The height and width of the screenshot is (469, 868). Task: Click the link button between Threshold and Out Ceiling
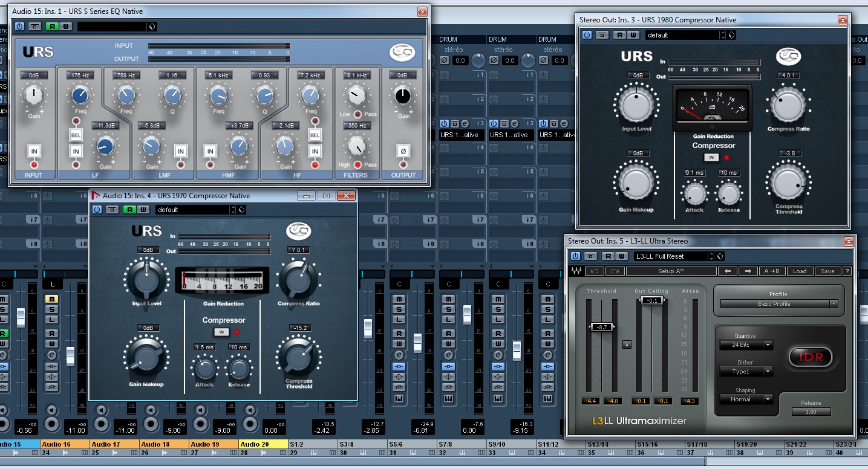[x=627, y=344]
